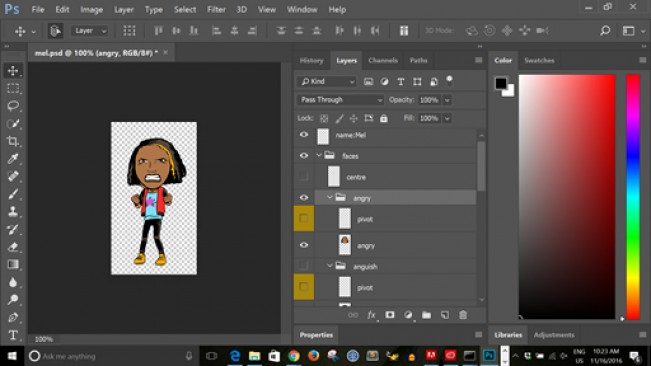
Task: Show the pivot layer under anguish group
Action: point(304,287)
